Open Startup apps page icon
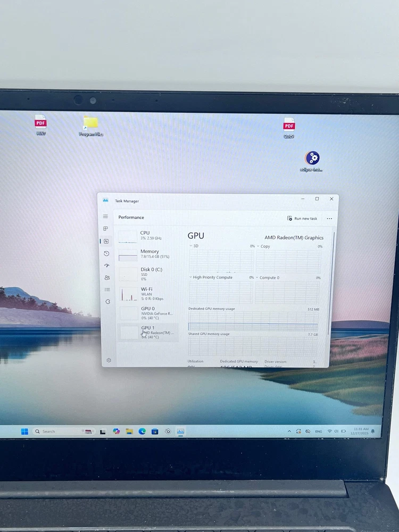The height and width of the screenshot is (532, 399). coord(106,265)
